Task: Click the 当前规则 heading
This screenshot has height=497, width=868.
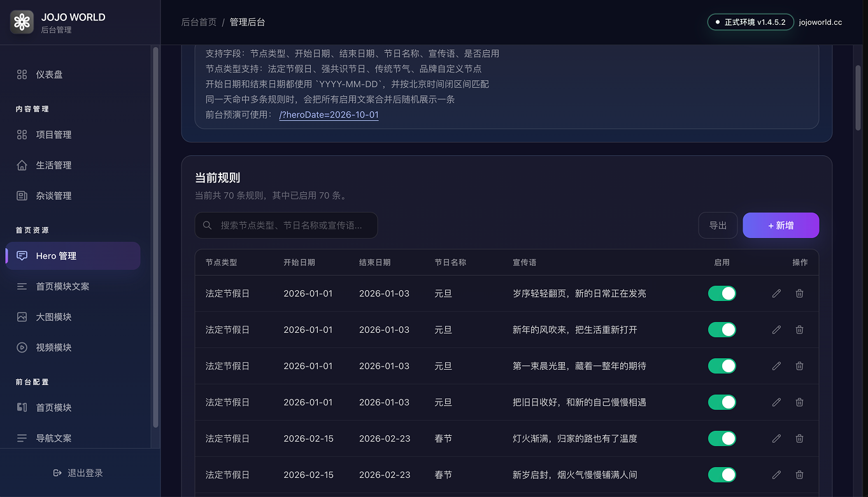Action: coord(218,178)
